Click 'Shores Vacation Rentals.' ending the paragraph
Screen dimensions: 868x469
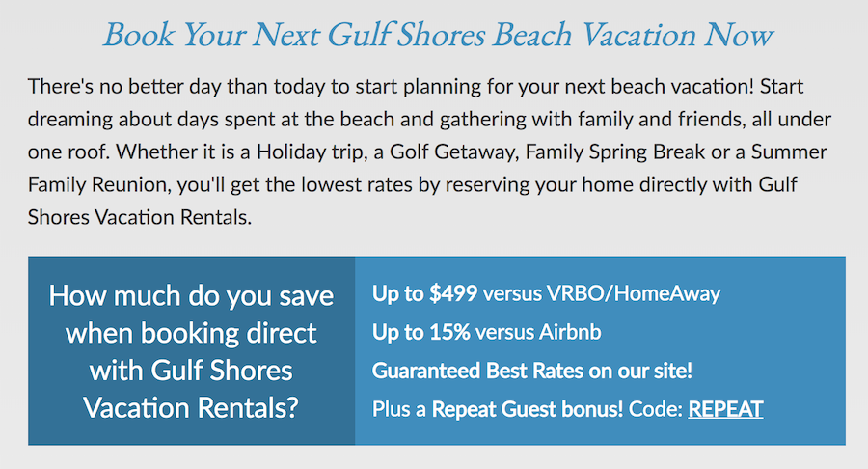point(140,217)
